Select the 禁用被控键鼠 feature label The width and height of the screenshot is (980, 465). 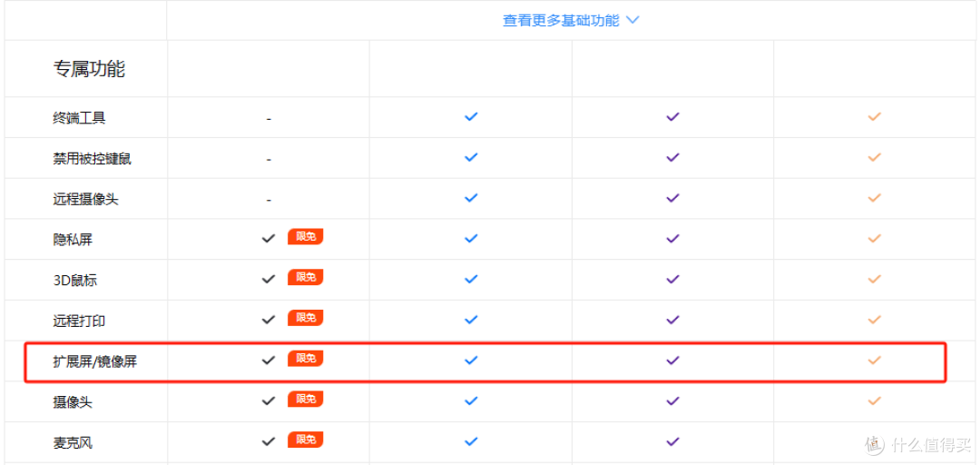(x=93, y=158)
